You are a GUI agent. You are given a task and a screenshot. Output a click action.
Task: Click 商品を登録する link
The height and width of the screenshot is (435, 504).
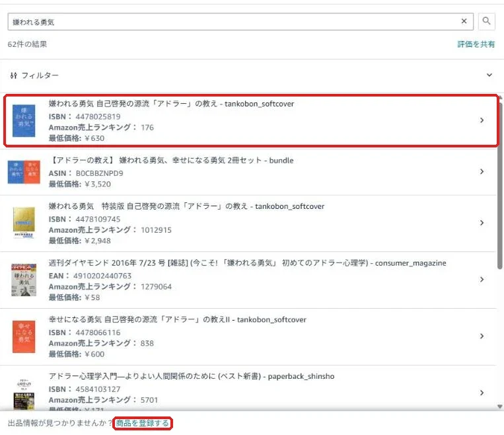[x=143, y=423]
